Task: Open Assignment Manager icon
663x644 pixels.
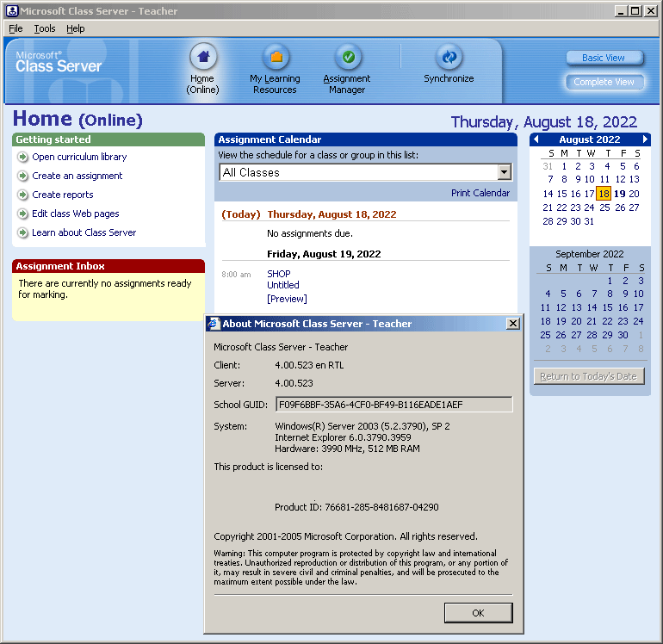Action: point(349,57)
